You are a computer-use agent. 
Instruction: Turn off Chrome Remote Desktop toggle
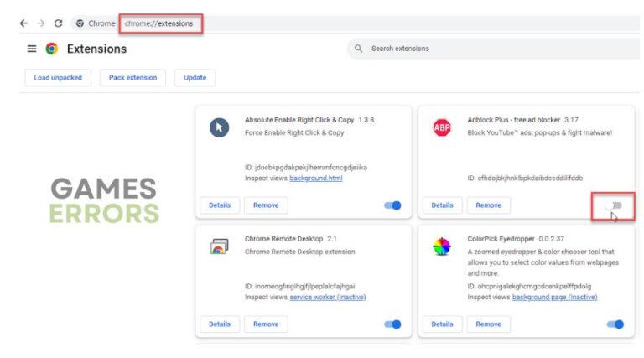(392, 324)
